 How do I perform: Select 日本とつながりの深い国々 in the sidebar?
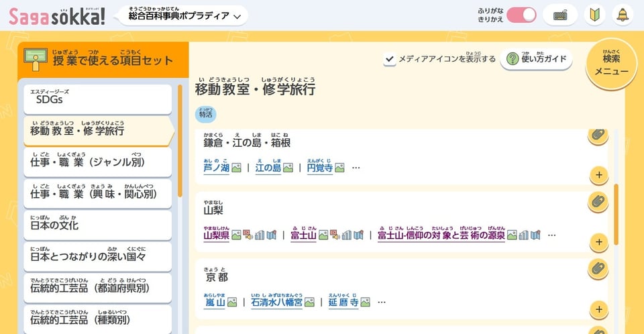(98, 256)
